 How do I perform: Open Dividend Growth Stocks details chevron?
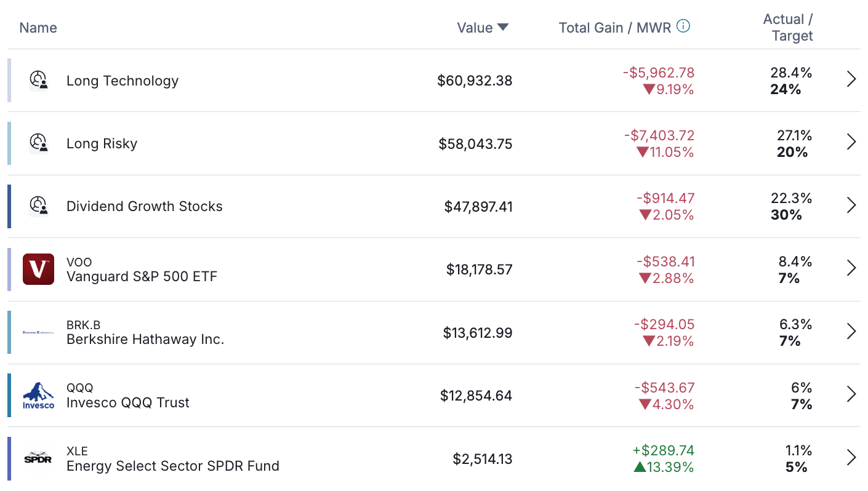point(851,206)
